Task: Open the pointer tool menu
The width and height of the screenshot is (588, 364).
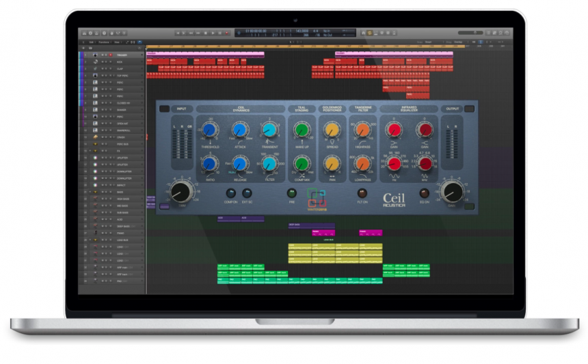Action: pos(291,42)
